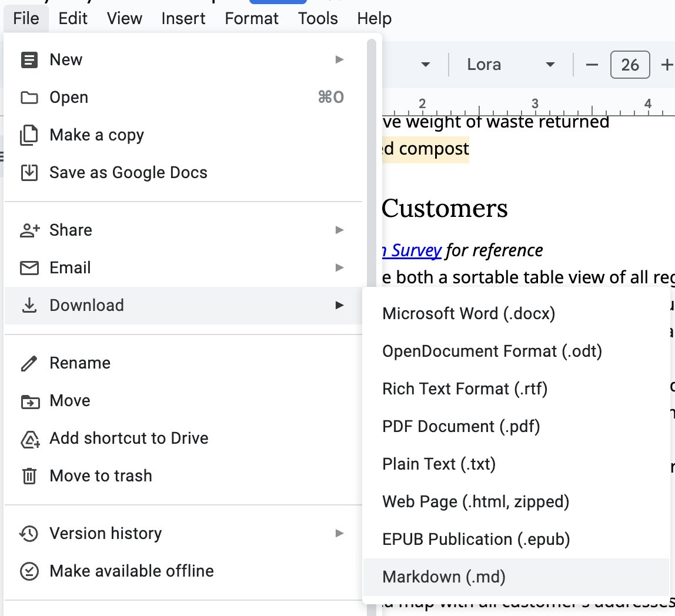Choose PDF Document (.pdf) download
The image size is (675, 616).
click(x=516, y=427)
